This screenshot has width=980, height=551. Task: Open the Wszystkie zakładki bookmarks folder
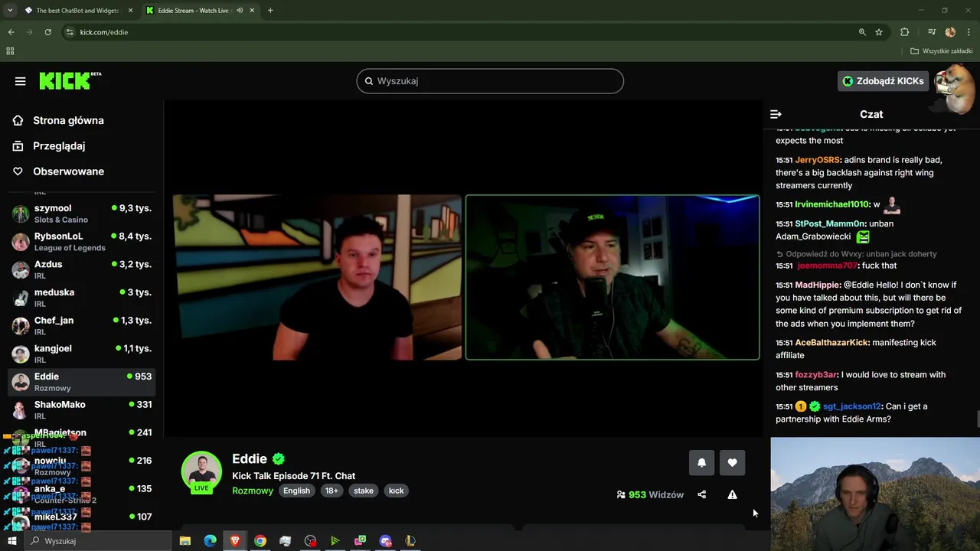click(942, 51)
